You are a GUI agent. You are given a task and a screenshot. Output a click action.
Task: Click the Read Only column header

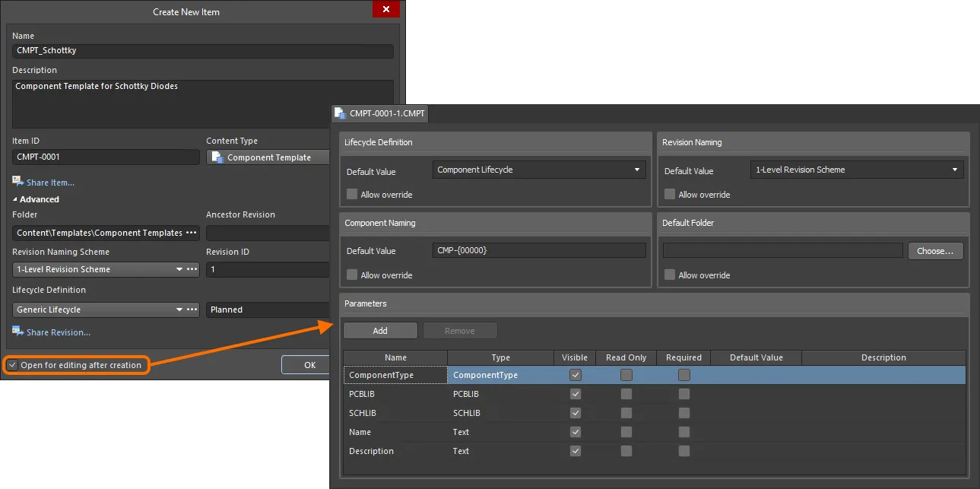coord(626,357)
